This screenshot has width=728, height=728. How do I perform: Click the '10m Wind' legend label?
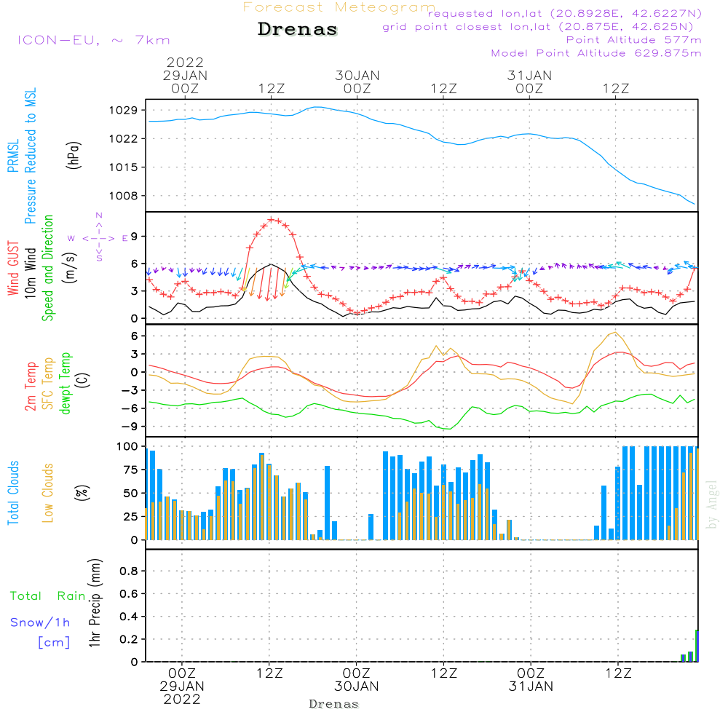[30, 272]
